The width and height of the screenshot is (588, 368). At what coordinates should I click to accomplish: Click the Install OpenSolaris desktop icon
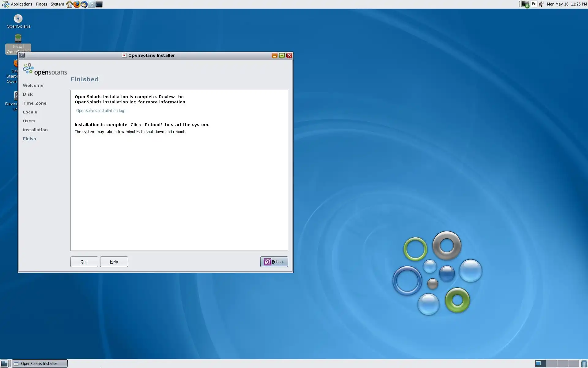[18, 39]
